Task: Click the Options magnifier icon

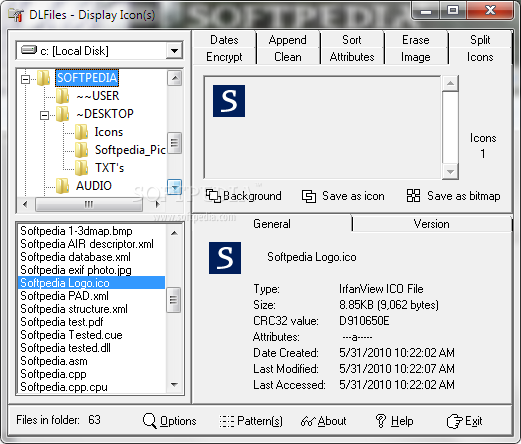Action: click(x=149, y=421)
